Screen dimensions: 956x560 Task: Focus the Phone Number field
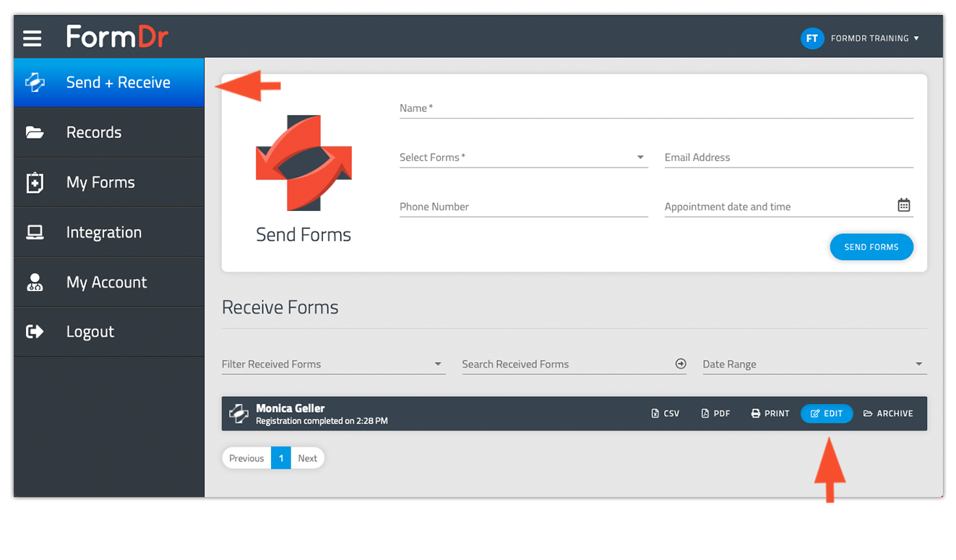[524, 207]
